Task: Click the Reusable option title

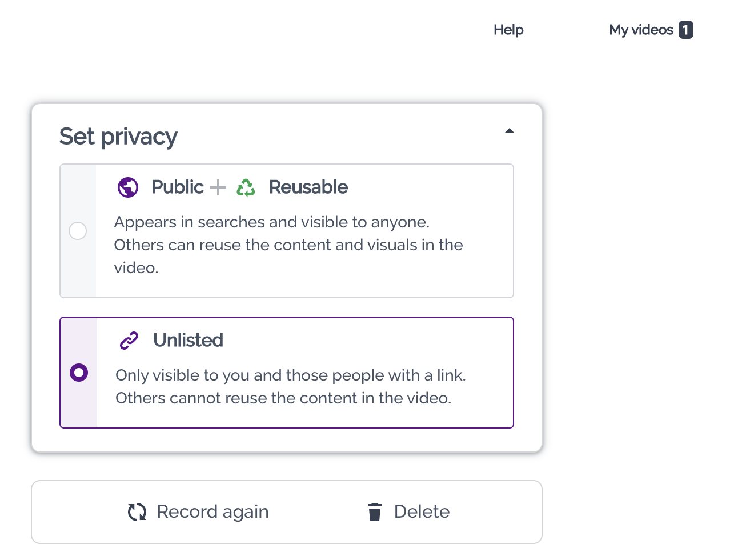Action: pyautogui.click(x=308, y=187)
